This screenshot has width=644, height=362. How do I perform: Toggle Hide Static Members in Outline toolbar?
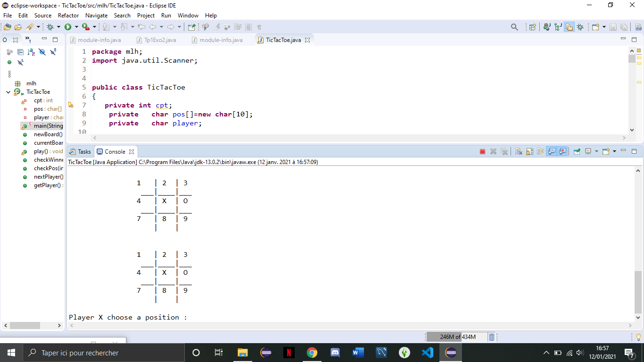tap(53, 52)
